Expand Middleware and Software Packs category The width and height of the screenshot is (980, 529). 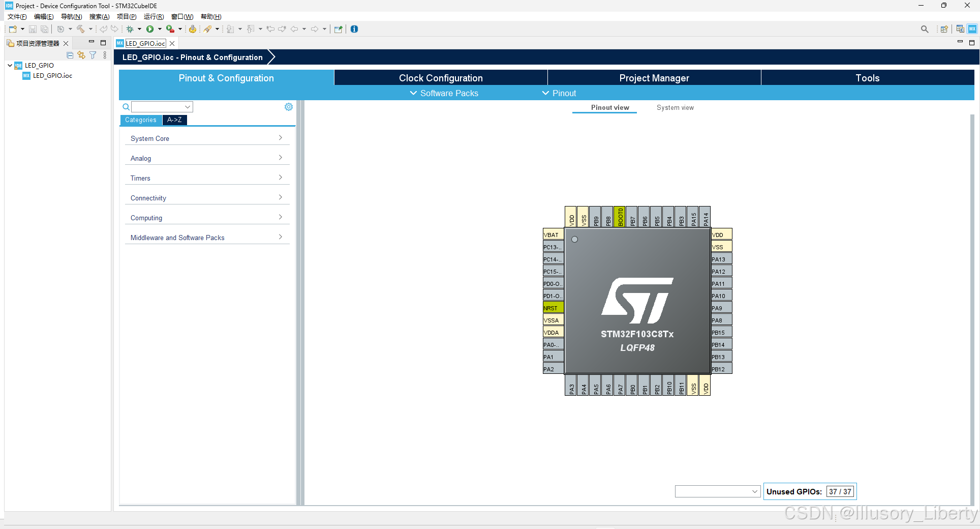click(207, 237)
